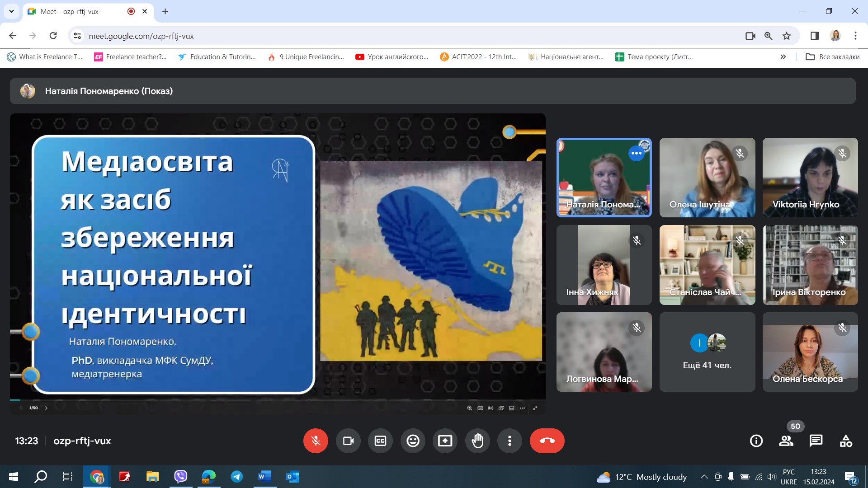Open File Explorer from the taskbar
Viewport: 868px width, 488px height.
tap(152, 477)
